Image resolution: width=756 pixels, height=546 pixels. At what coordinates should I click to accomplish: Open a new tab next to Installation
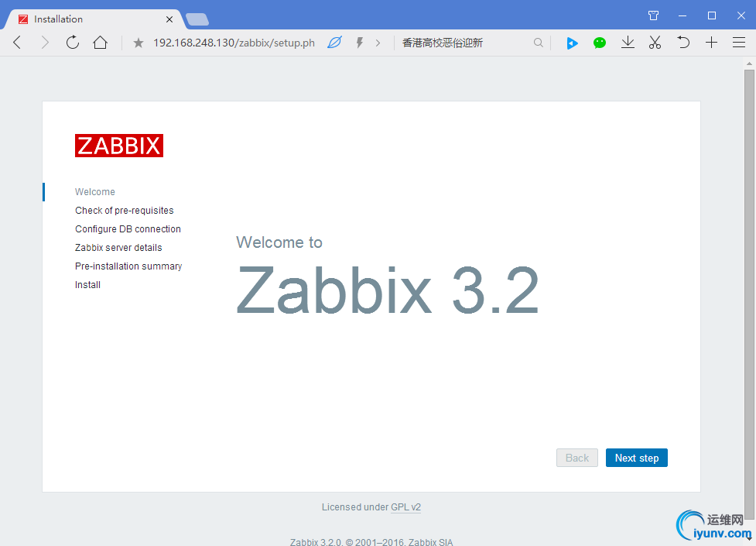click(197, 19)
